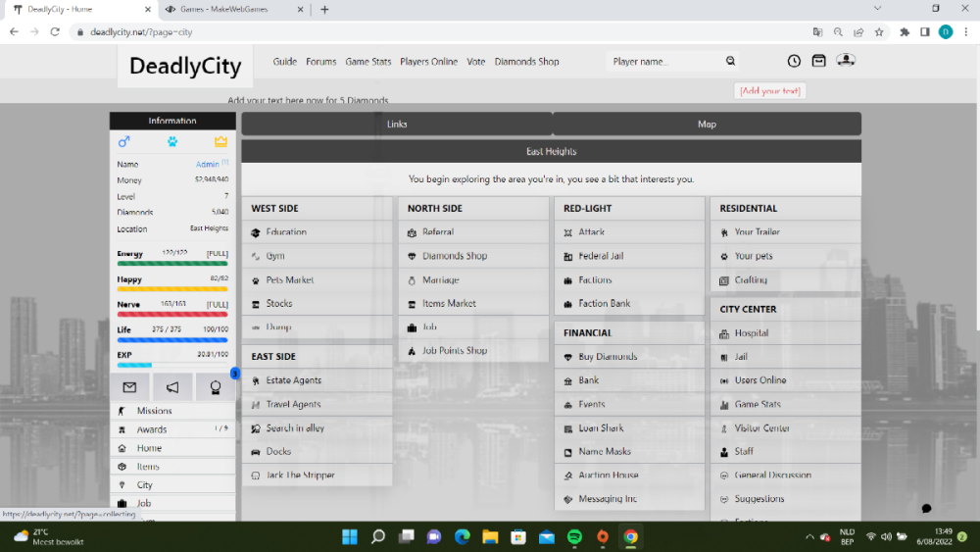Screen dimensions: 980x552
Task: Open Diamonds Shop in top navigation
Action: pyautogui.click(x=526, y=62)
